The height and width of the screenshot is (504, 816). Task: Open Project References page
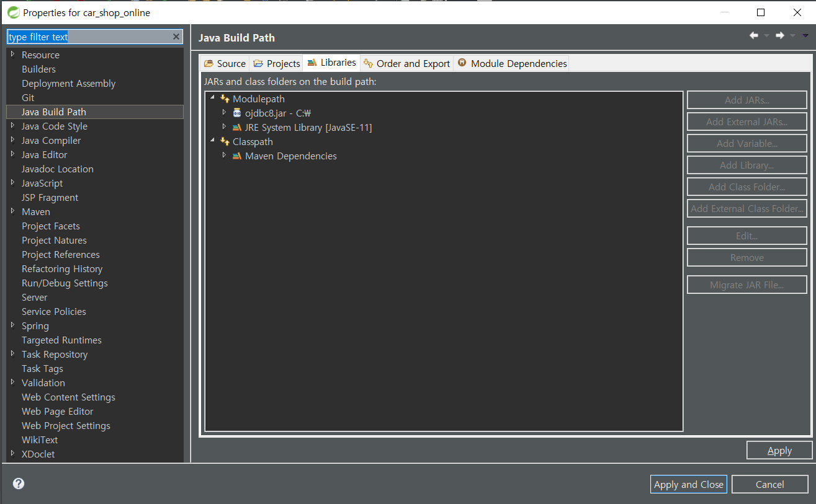(60, 254)
